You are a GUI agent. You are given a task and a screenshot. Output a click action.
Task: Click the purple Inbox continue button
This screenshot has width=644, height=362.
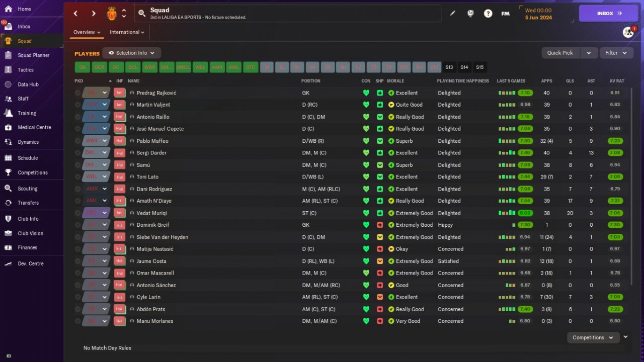pyautogui.click(x=608, y=14)
